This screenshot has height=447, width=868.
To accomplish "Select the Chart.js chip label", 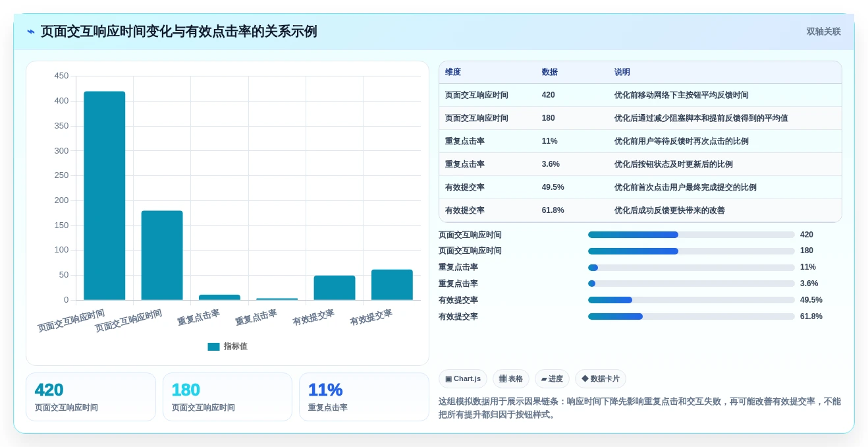I will [468, 378].
